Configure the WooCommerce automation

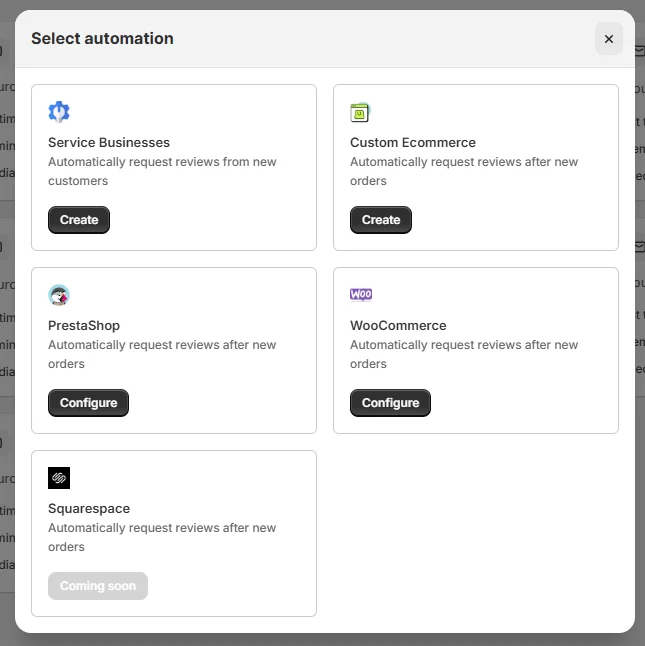[390, 403]
